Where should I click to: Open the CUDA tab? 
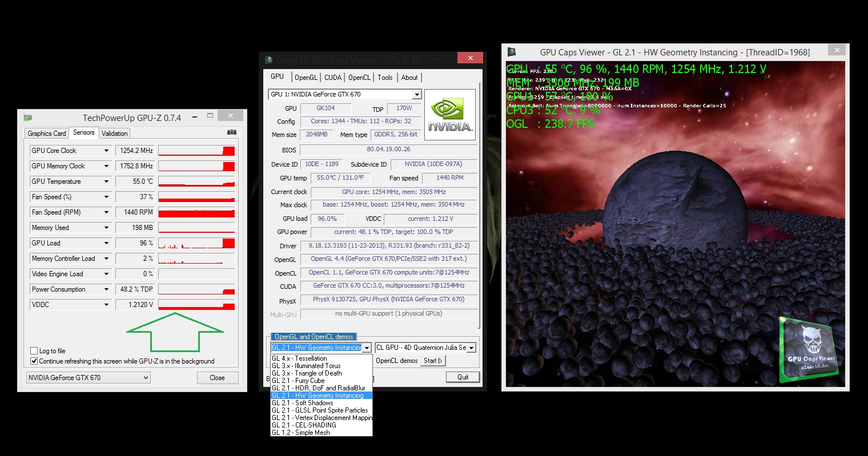tap(333, 78)
